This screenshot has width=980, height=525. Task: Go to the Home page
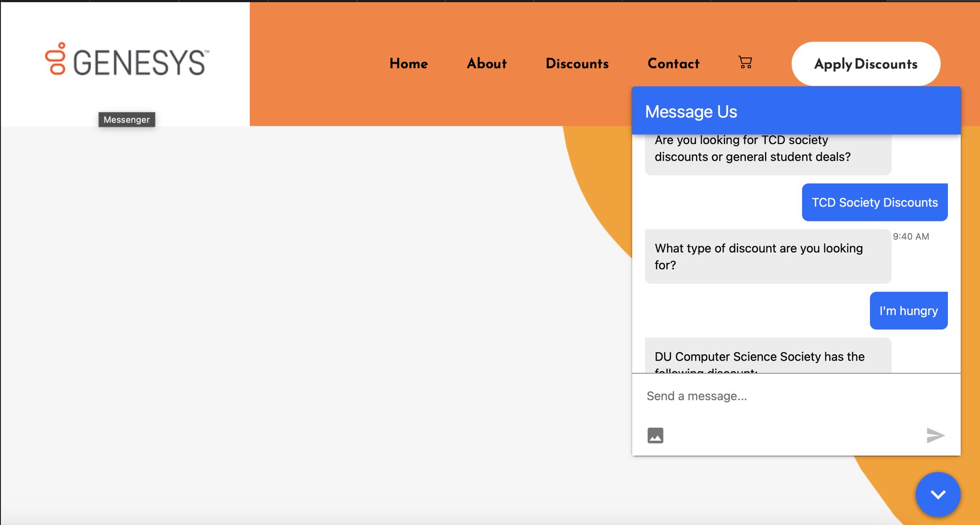pos(408,64)
